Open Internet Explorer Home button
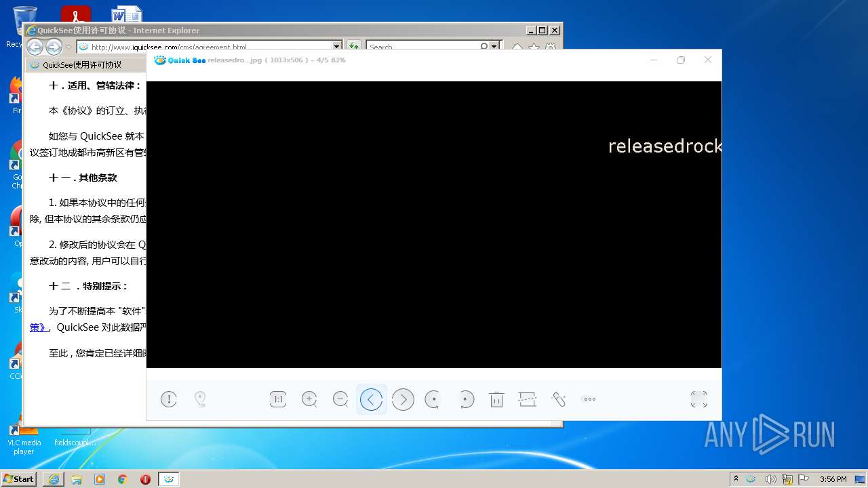This screenshot has width=868, height=488. pos(517,47)
